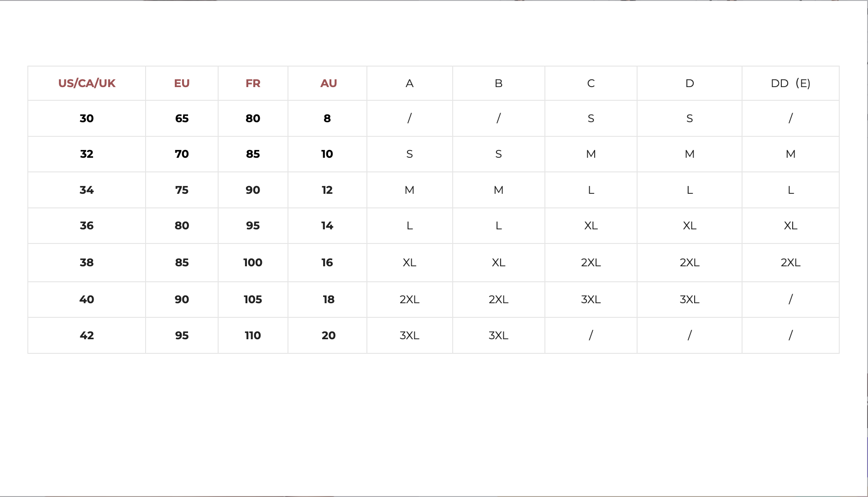Click AU size 14 cell
Image resolution: width=868 pixels, height=497 pixels.
(327, 226)
